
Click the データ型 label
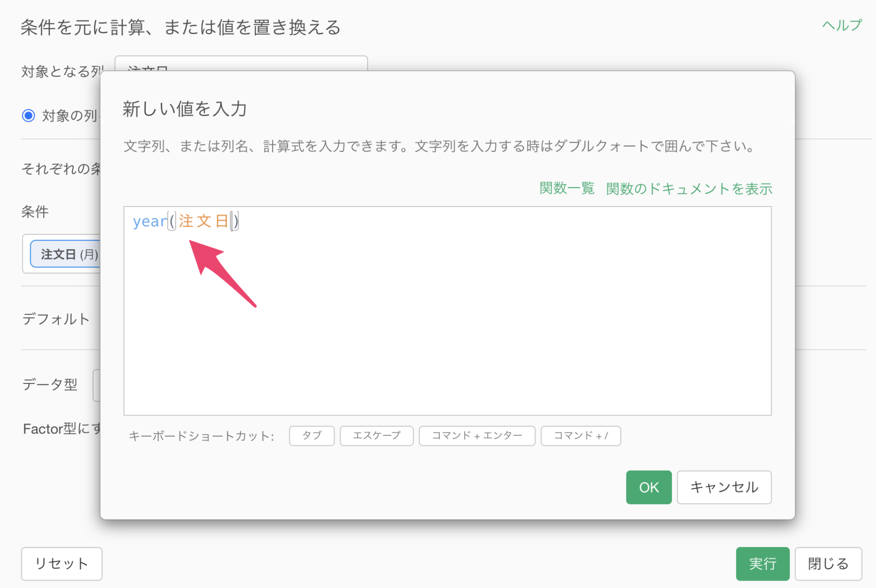tap(50, 384)
